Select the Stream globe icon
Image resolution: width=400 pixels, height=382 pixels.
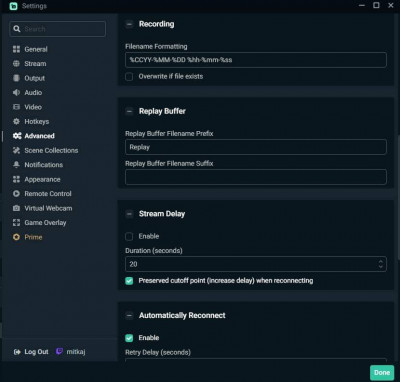[x=16, y=64]
